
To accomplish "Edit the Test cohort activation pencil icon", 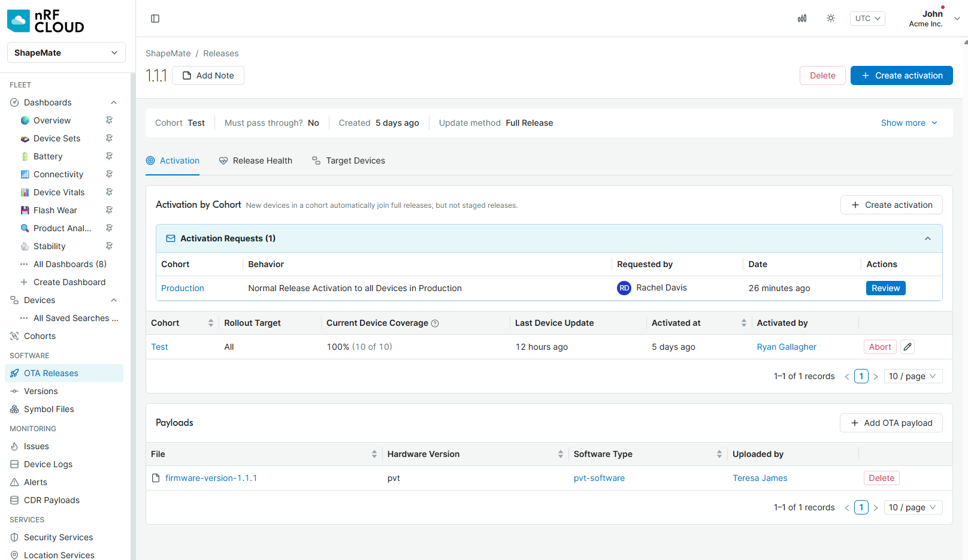I will [x=907, y=347].
